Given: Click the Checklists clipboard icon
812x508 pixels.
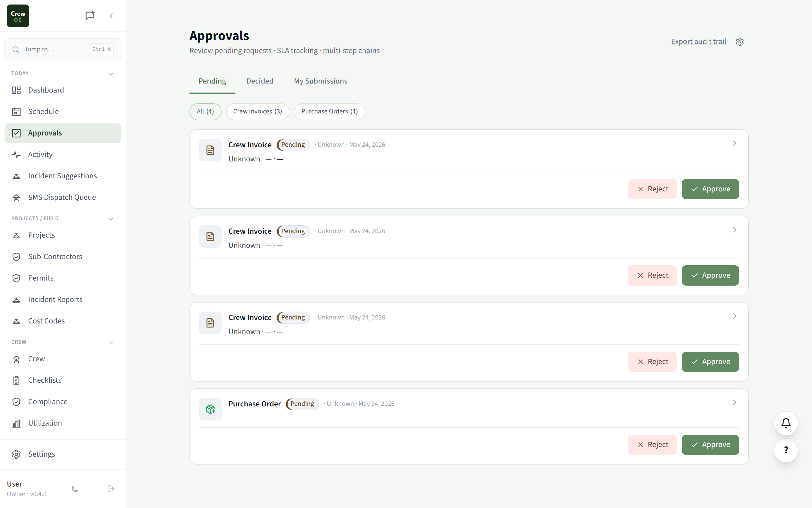Looking at the screenshot, I should [x=16, y=380].
